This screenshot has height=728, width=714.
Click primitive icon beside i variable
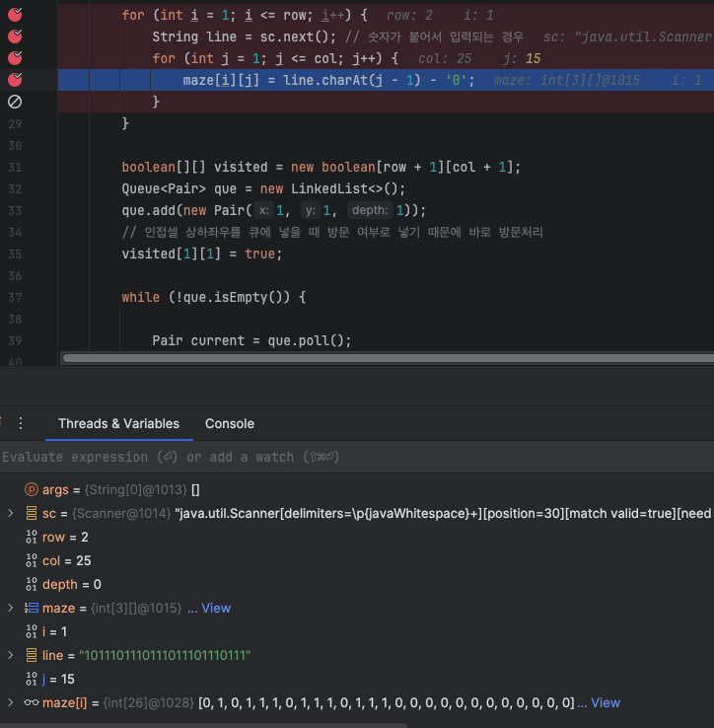(x=32, y=631)
